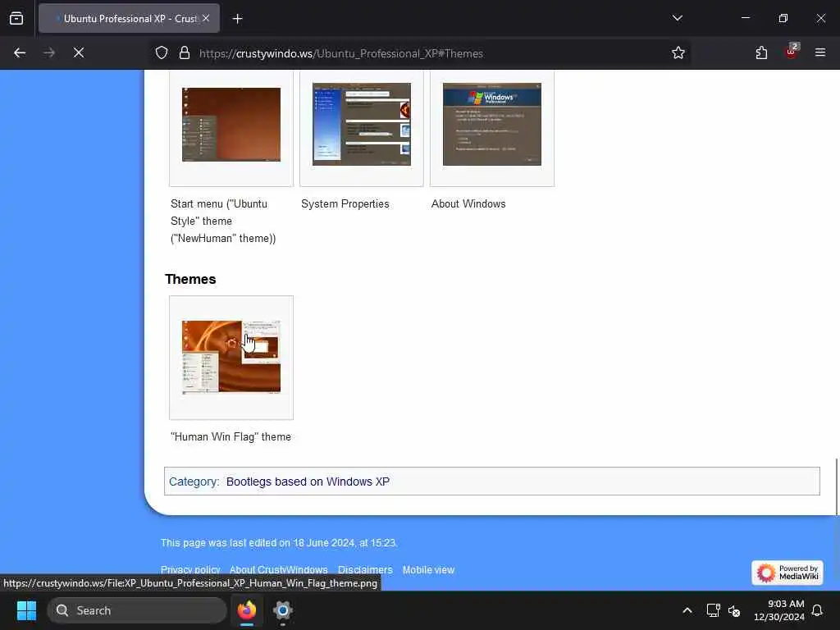Show site security padlock information
The height and width of the screenshot is (630, 840).
click(185, 53)
